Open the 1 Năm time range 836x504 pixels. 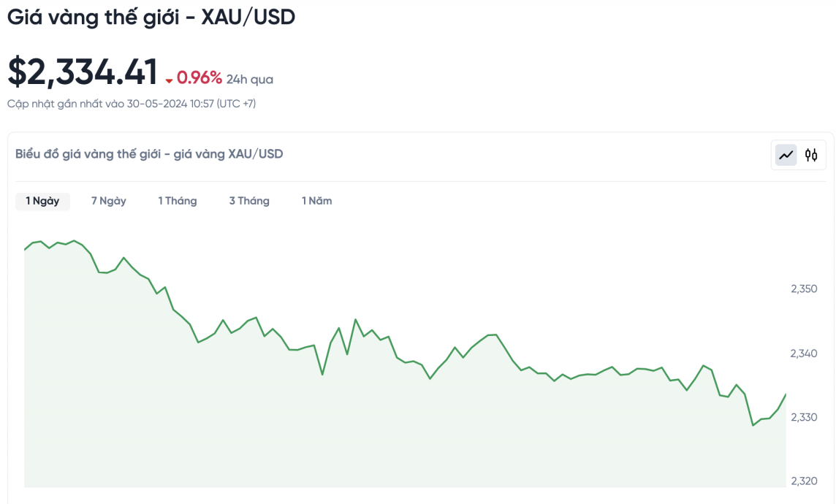316,201
